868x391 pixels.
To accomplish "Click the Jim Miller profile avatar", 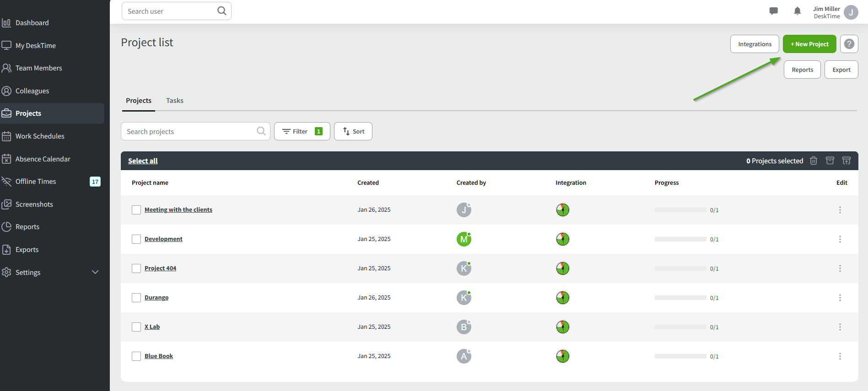I will [x=851, y=12].
